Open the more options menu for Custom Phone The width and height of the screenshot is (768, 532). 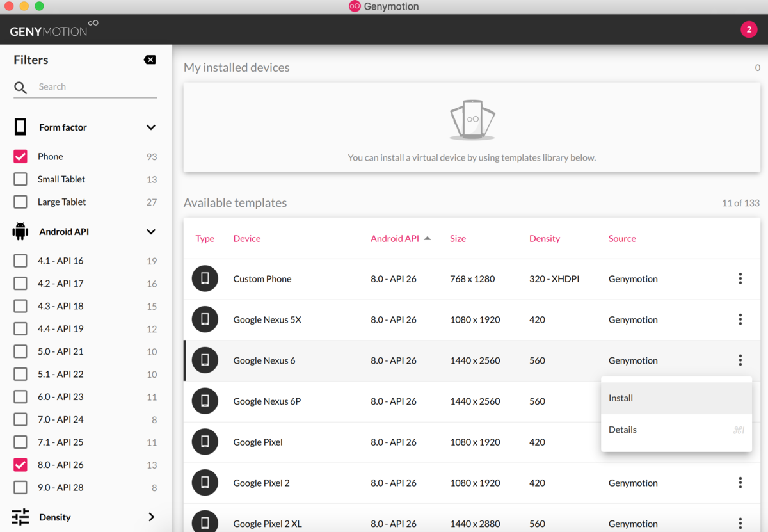tap(740, 278)
